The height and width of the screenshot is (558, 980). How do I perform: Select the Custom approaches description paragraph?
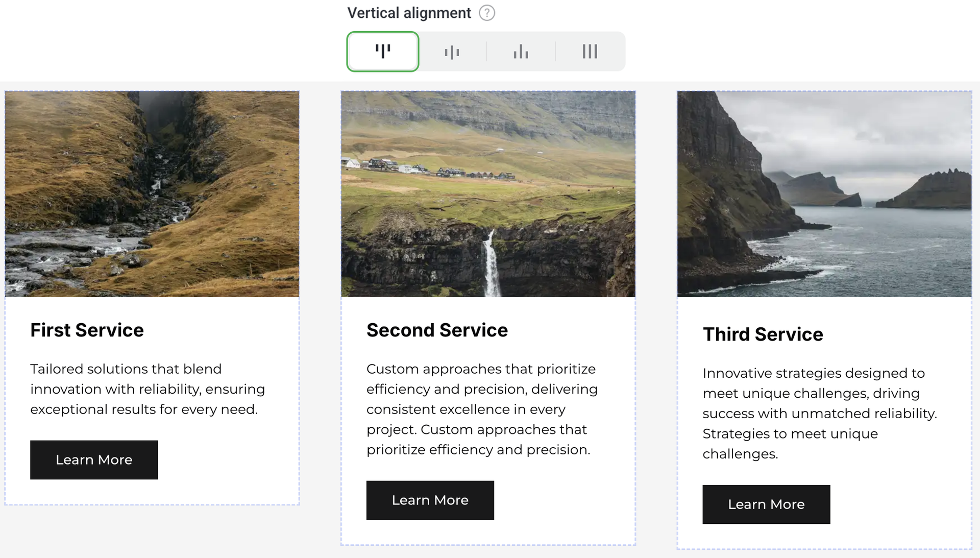[x=482, y=409]
